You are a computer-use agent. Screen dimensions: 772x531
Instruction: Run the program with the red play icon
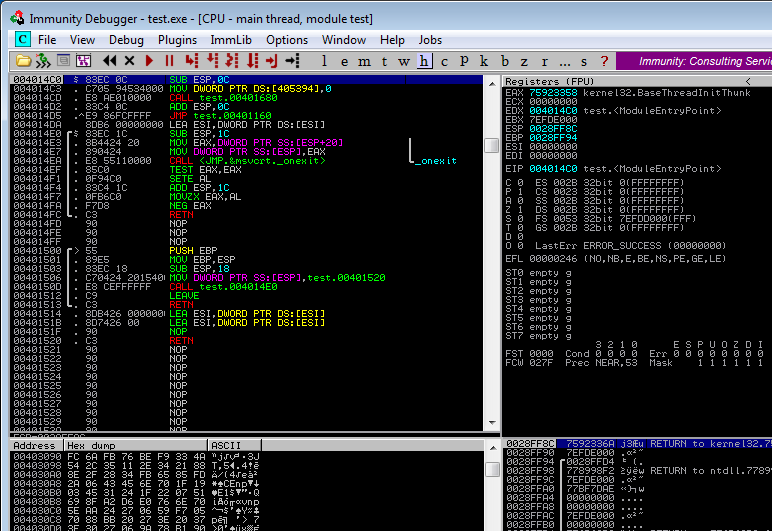tap(150, 61)
